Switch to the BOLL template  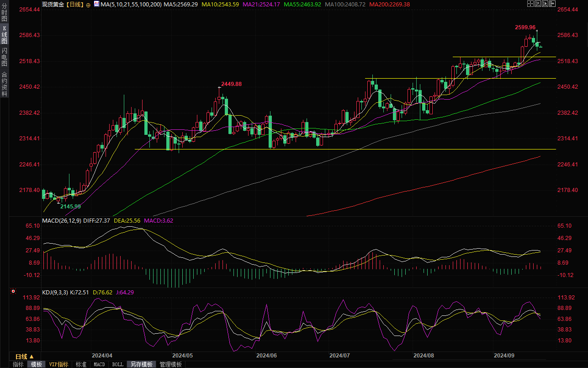coord(117,364)
